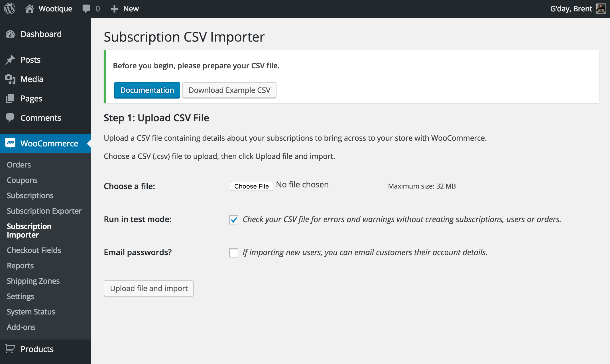Click the Dashboard gauge icon
The image size is (610, 364).
coord(10,34)
